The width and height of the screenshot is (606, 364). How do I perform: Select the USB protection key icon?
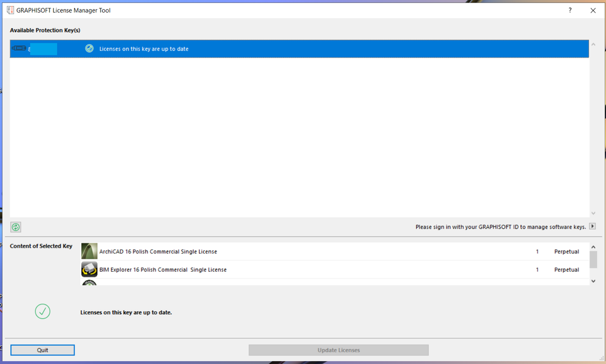pyautogui.click(x=19, y=49)
